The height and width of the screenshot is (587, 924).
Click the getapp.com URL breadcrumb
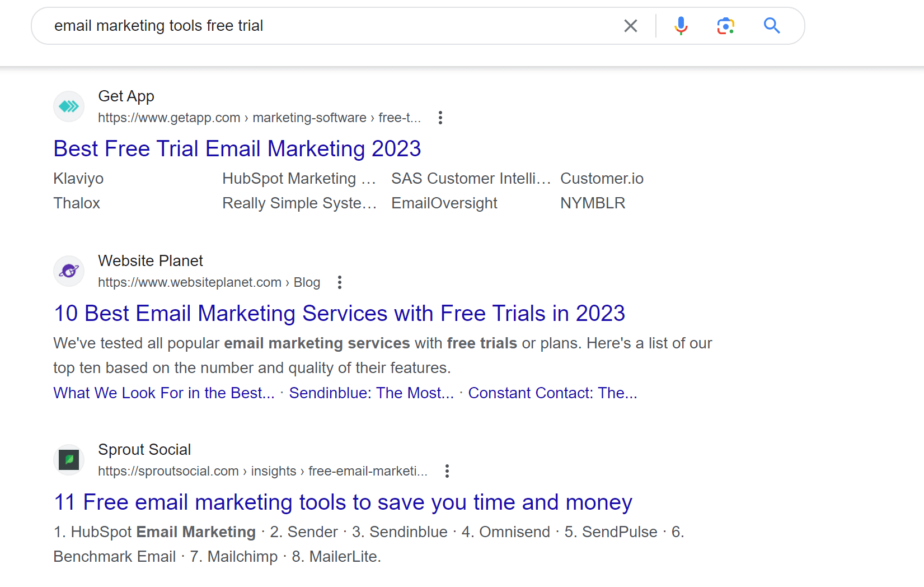click(x=259, y=118)
